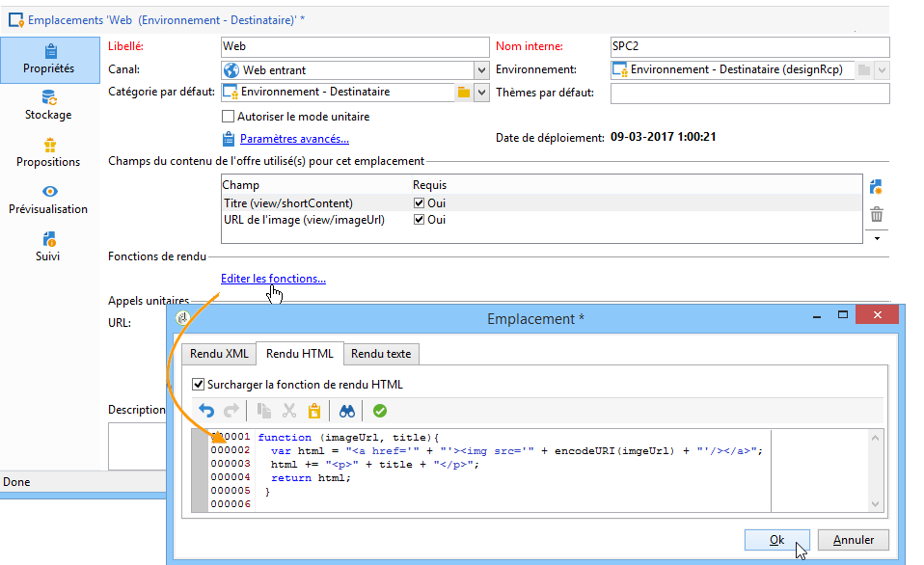This screenshot has height=565, width=924.
Task: Switch to the Rendu XML tab
Action: pyautogui.click(x=219, y=354)
